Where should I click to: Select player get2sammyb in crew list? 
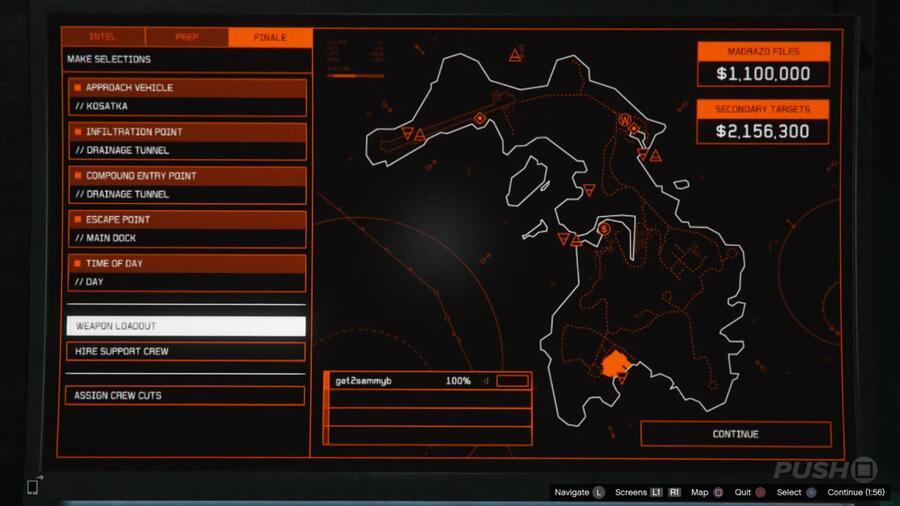(x=363, y=381)
